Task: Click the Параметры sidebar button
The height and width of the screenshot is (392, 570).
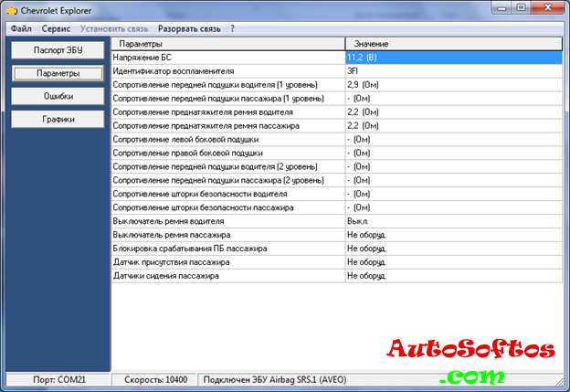Action: (x=58, y=73)
